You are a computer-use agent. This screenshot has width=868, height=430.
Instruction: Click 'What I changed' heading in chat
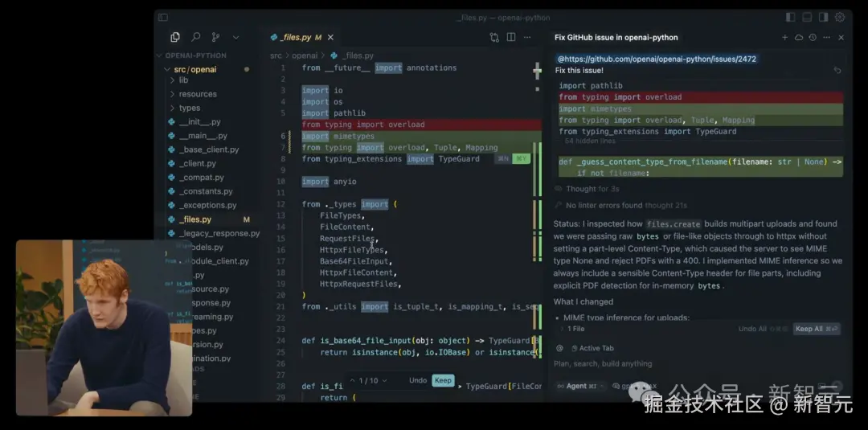(x=583, y=301)
